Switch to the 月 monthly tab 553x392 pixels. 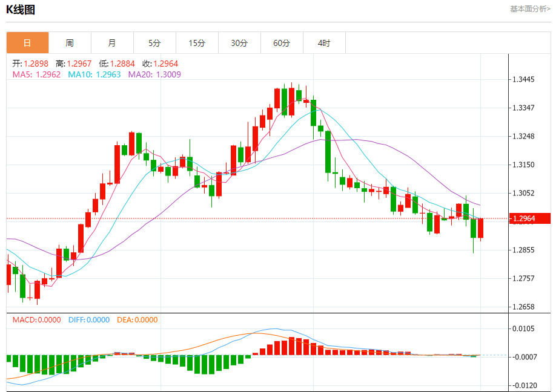click(x=112, y=43)
